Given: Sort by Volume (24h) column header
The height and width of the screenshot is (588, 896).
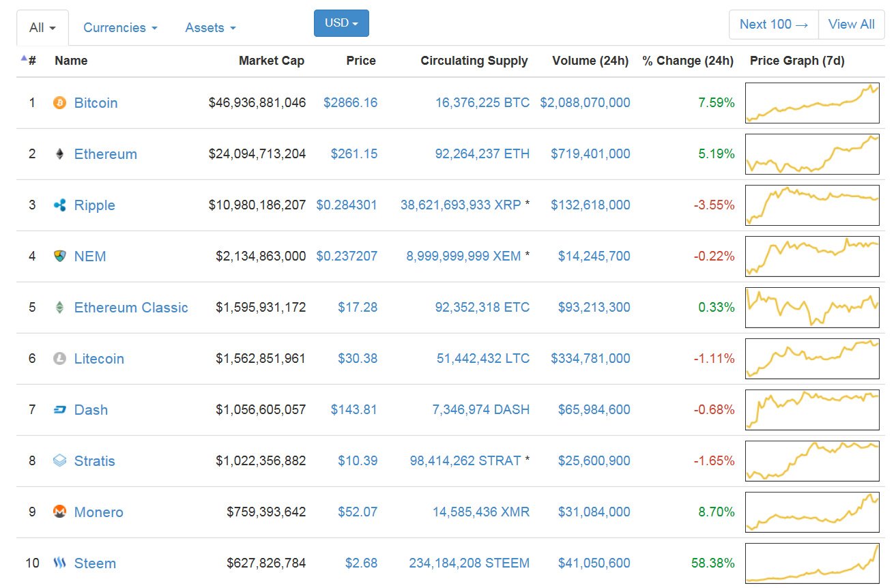Looking at the screenshot, I should [590, 61].
